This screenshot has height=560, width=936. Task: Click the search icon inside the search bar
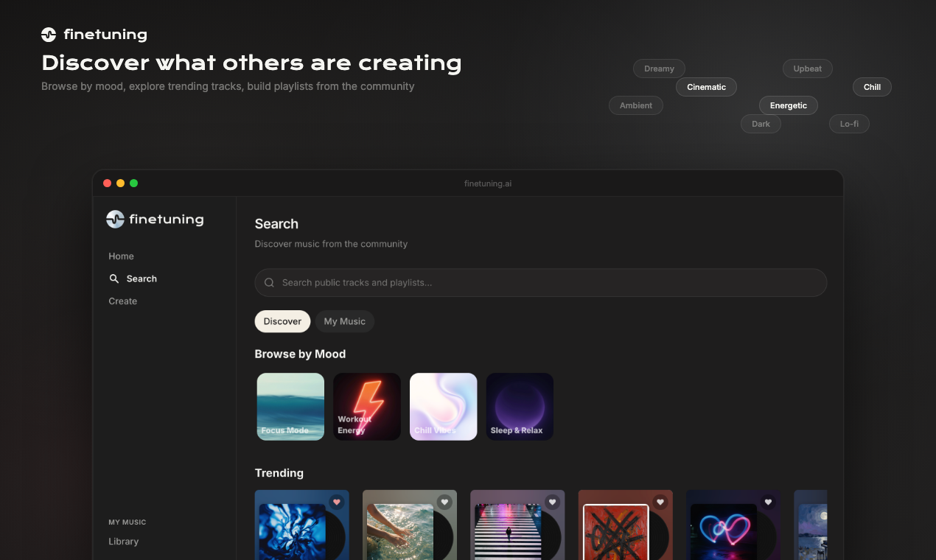(x=269, y=282)
